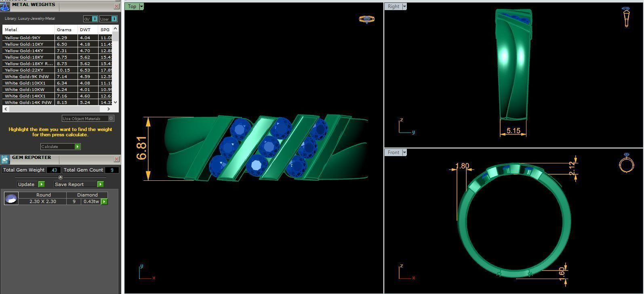The height and width of the screenshot is (294, 644).
Task: Select White Gold:10KX1 row
Action: [57, 83]
